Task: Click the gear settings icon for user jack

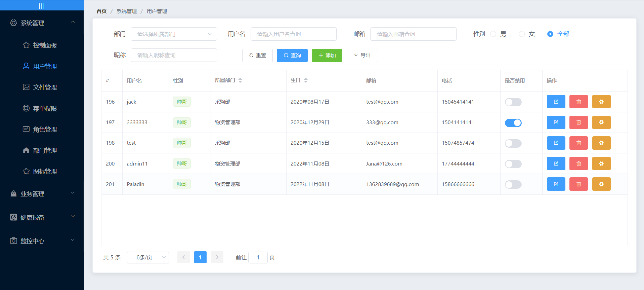Action: click(601, 102)
